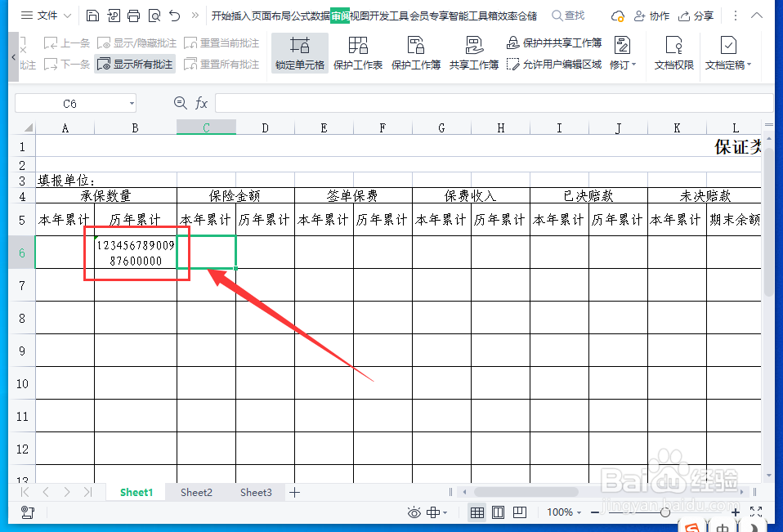This screenshot has width=783, height=532.
Task: Select the 锁定单元格 (Lock Cell) tool
Action: [x=299, y=52]
